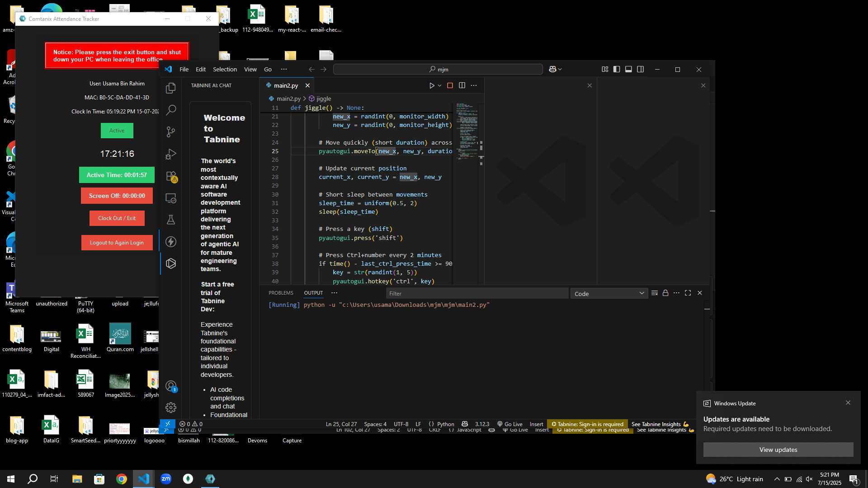This screenshot has height=488, width=868.
Task: Open Chrome from the taskbar
Action: tap(121, 479)
